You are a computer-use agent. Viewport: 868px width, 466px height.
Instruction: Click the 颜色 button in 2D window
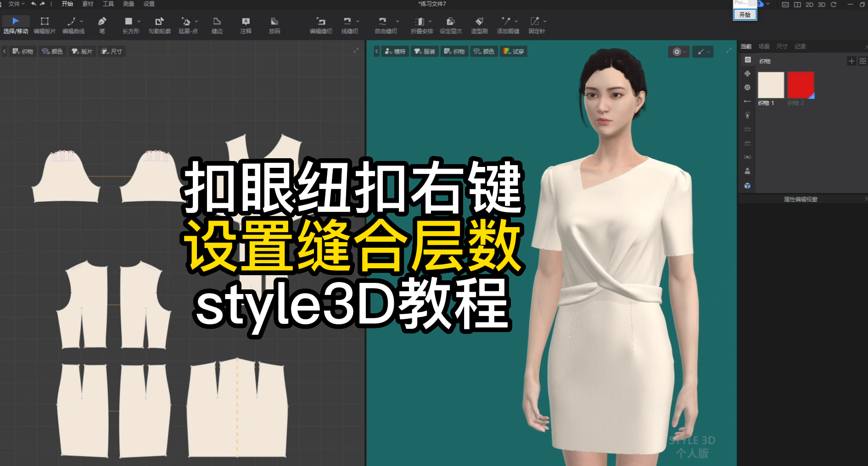(52, 51)
